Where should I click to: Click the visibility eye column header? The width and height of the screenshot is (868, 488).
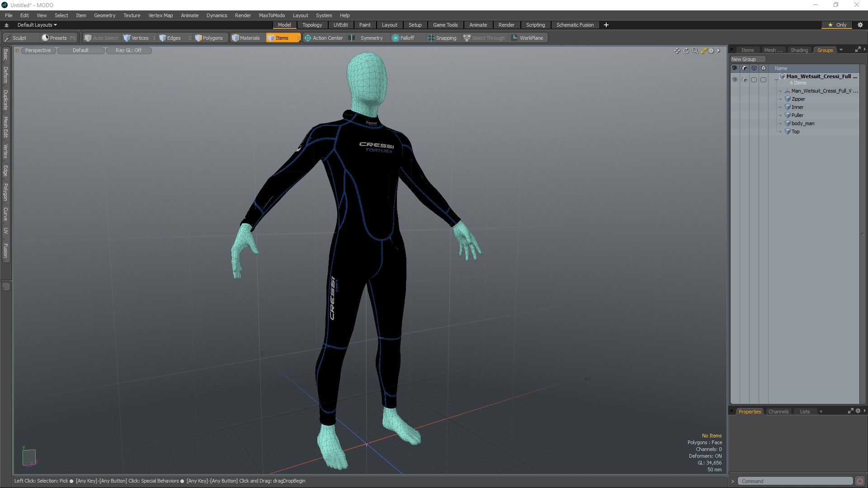735,68
